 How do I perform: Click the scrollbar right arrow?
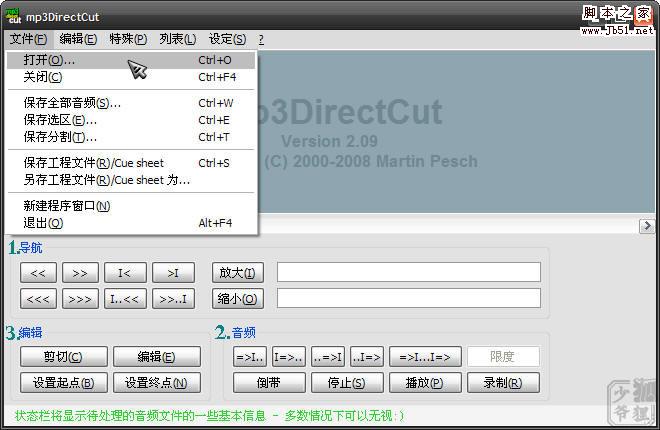click(647, 226)
